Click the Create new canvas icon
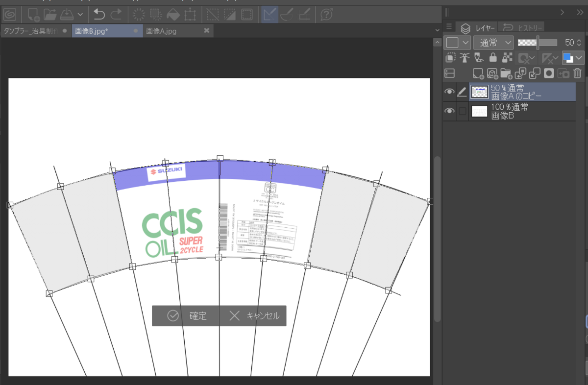The height and width of the screenshot is (385, 588). 34,14
